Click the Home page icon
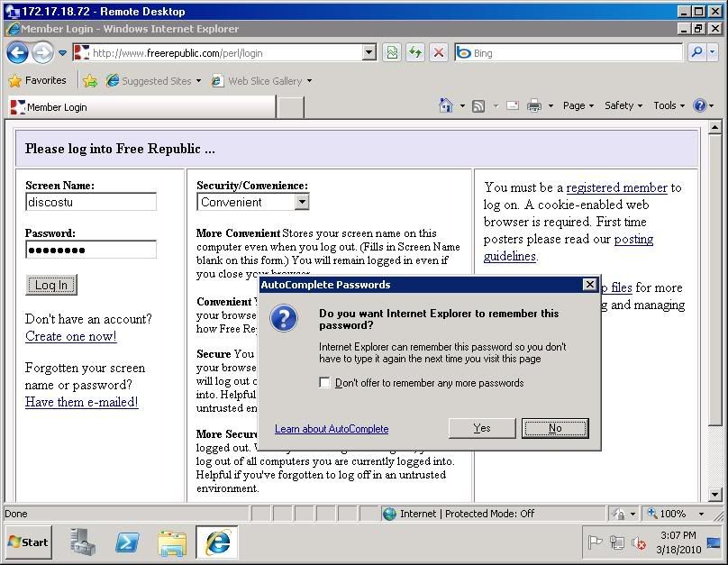 446,105
